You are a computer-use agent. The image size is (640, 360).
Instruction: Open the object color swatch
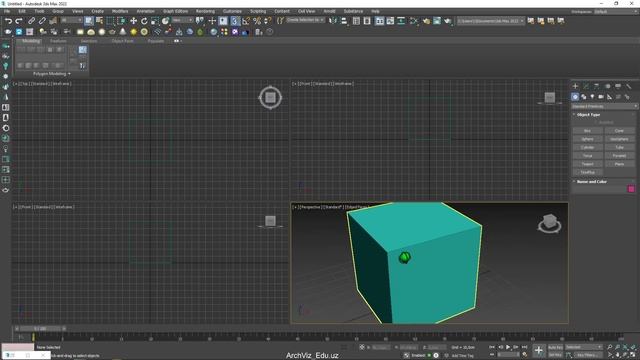pyautogui.click(x=631, y=189)
